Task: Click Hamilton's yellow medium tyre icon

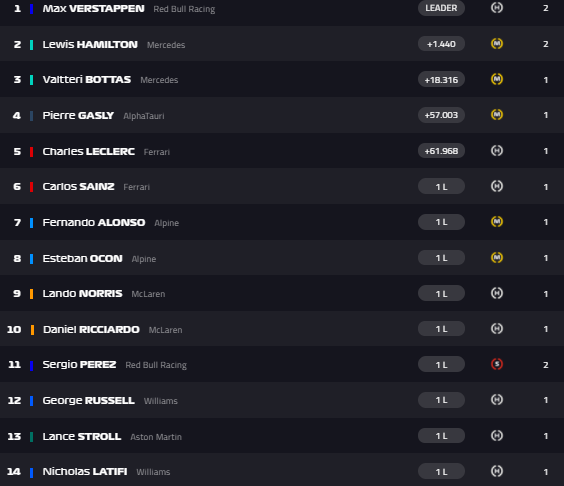Action: (x=497, y=44)
